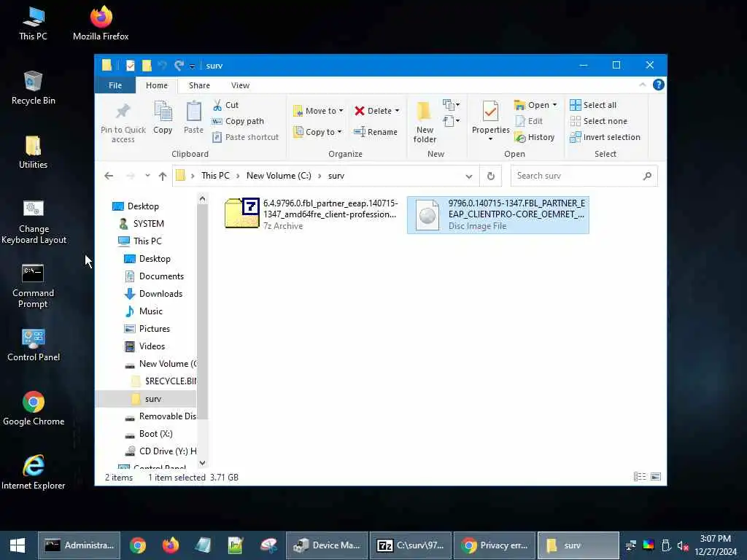Expand address bar history dropdown
The width and height of the screenshot is (747, 560).
469,176
